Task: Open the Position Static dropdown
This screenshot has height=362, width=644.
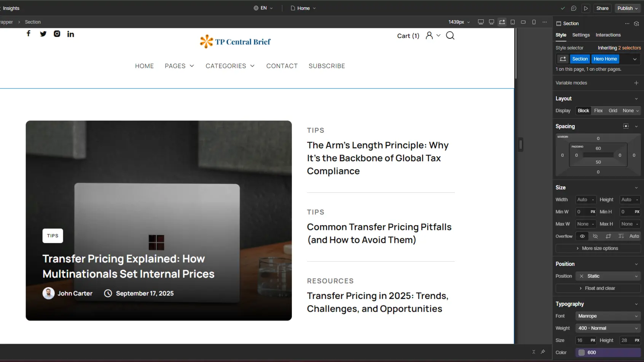Action: (x=608, y=276)
